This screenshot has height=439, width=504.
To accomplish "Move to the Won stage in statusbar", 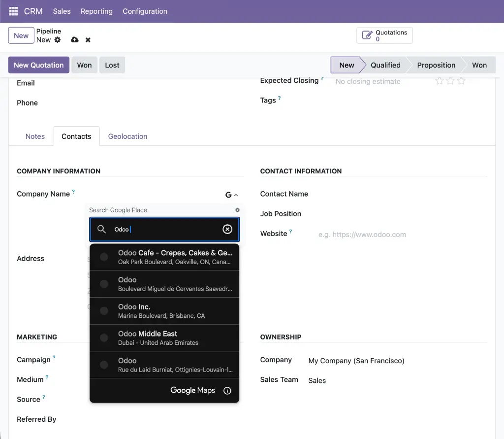I will click(479, 65).
